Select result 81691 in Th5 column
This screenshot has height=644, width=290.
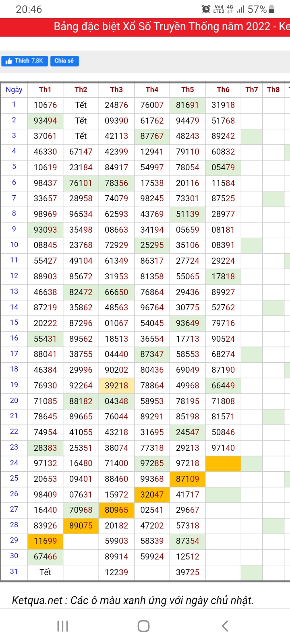[x=188, y=105]
